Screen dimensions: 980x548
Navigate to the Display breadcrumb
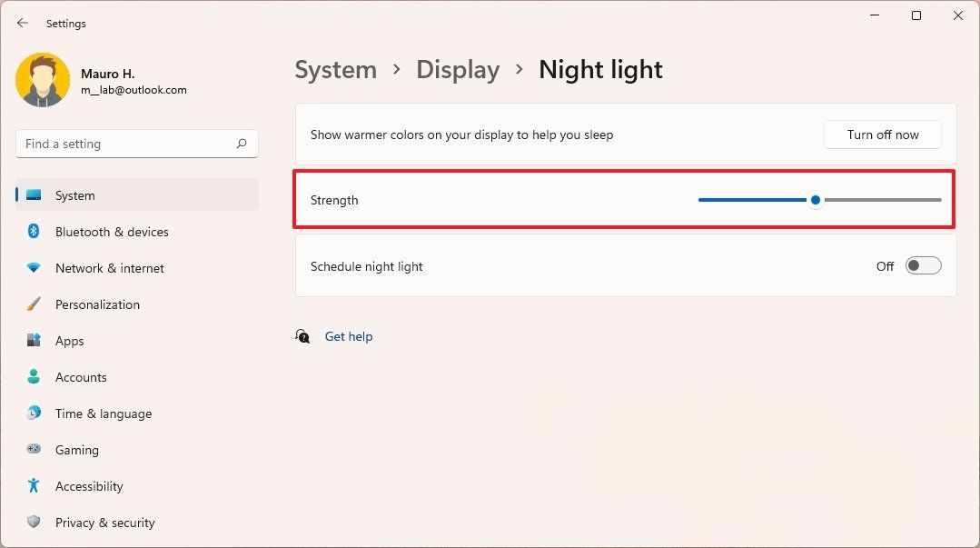click(458, 69)
